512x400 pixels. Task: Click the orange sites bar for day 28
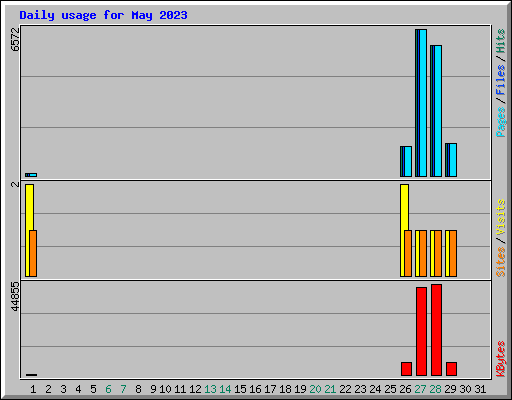[438, 253]
